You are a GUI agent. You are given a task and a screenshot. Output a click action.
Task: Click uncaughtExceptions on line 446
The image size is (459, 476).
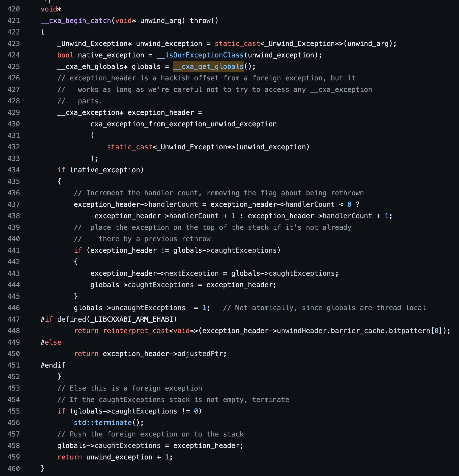(148, 308)
